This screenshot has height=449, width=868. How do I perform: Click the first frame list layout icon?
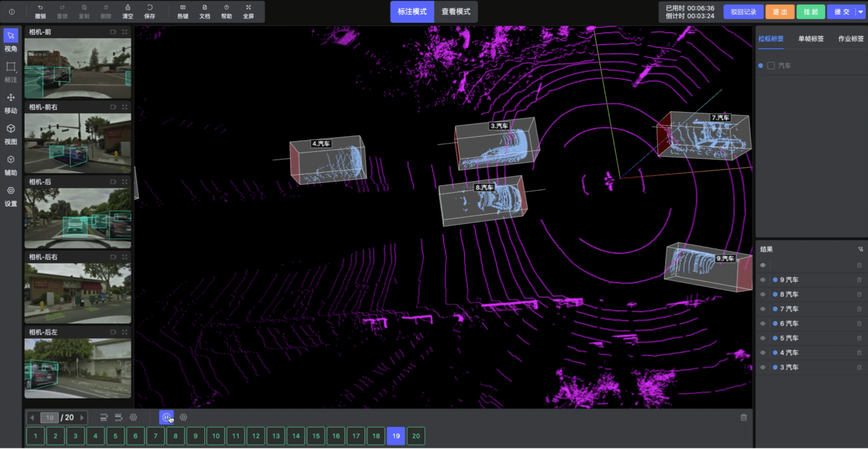point(104,418)
